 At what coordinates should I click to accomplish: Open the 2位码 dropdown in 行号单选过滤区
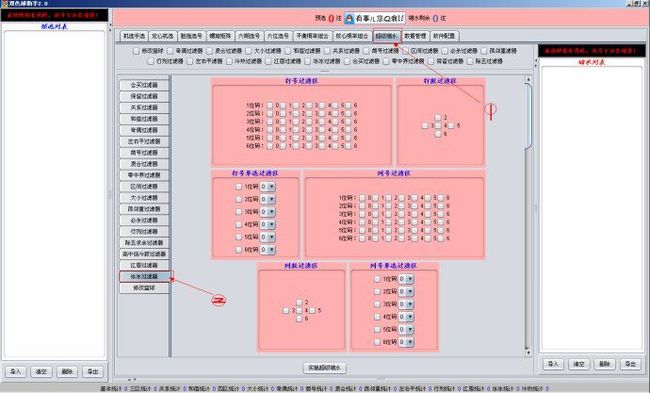click(268, 199)
